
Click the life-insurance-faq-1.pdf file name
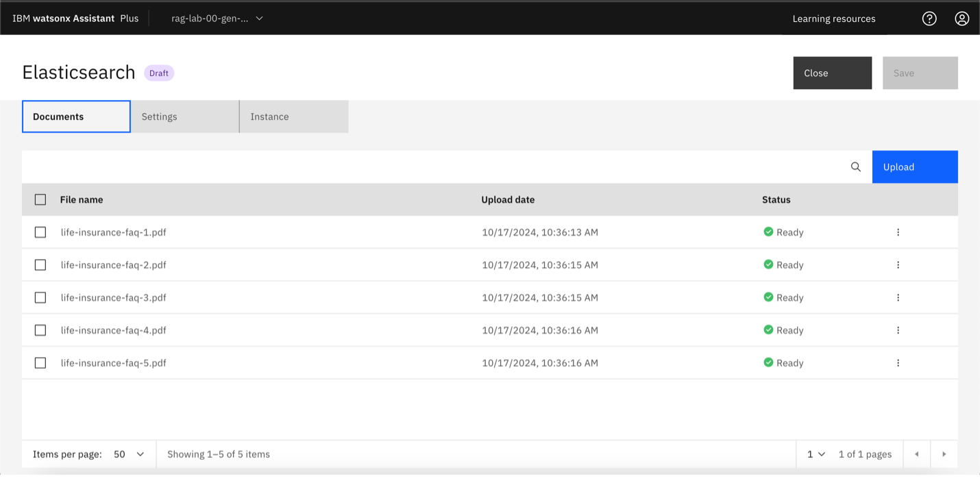pyautogui.click(x=114, y=232)
